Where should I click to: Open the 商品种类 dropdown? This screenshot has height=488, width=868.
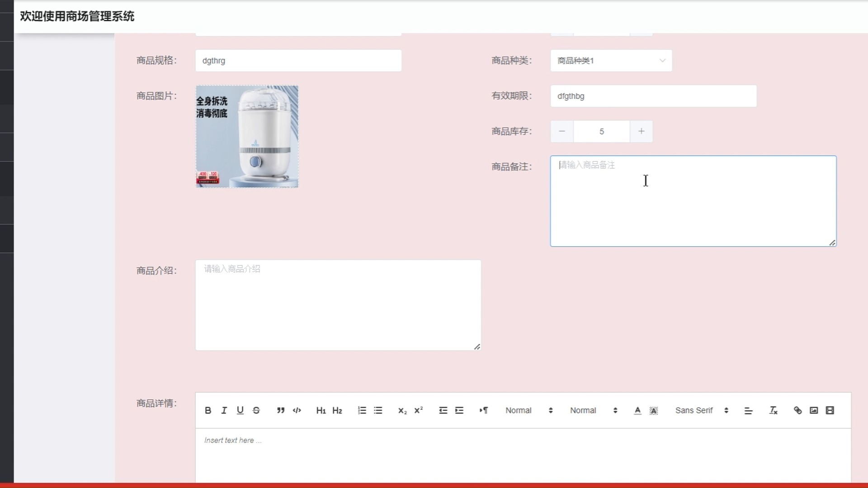(611, 61)
